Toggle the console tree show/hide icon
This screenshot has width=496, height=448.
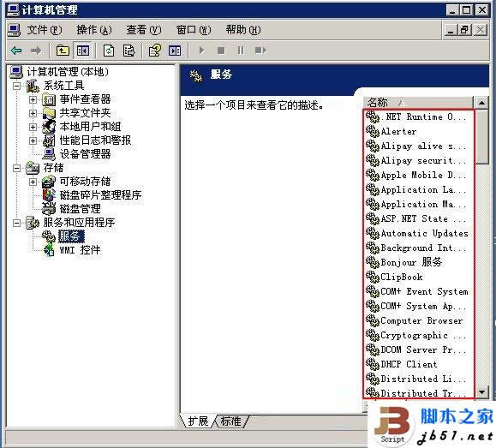83,51
